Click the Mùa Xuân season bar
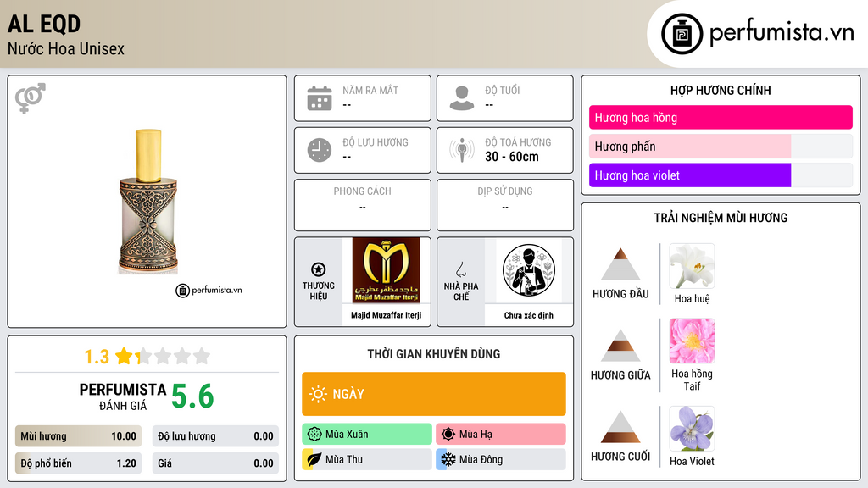Image resolution: width=868 pixels, height=488 pixels. pyautogui.click(x=367, y=435)
